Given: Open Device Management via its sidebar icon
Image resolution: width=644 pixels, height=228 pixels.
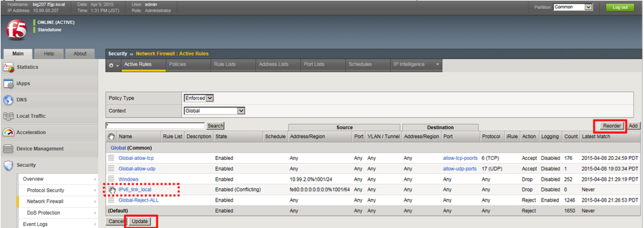Looking at the screenshot, I should point(9,149).
